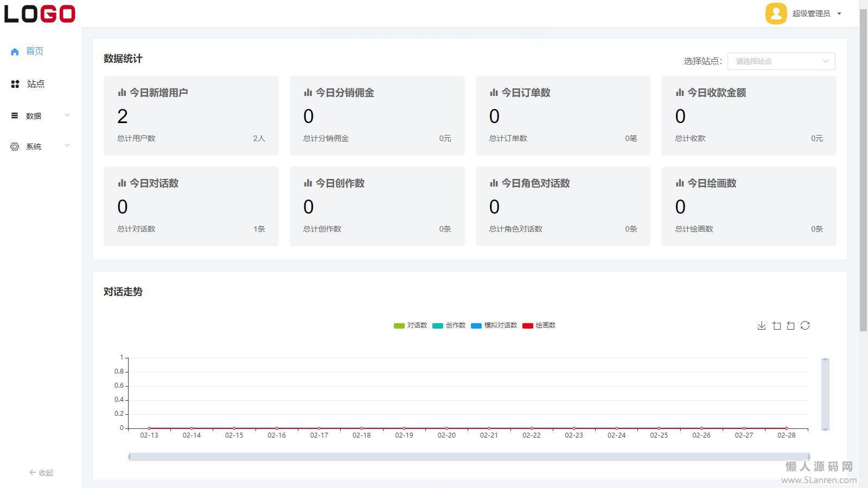
Task: Click the chart save-as-image download icon
Action: [762, 325]
